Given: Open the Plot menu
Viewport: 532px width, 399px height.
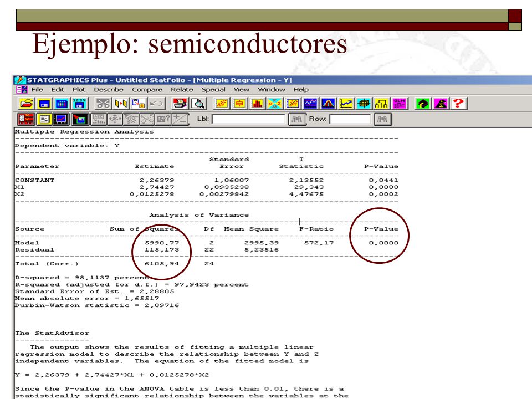Looking at the screenshot, I should click(x=79, y=90).
